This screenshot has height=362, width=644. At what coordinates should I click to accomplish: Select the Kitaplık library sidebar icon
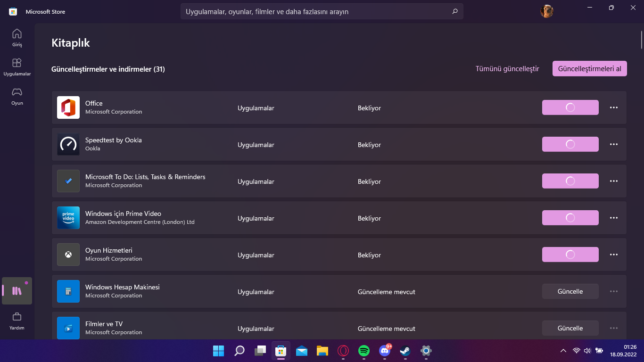17,291
